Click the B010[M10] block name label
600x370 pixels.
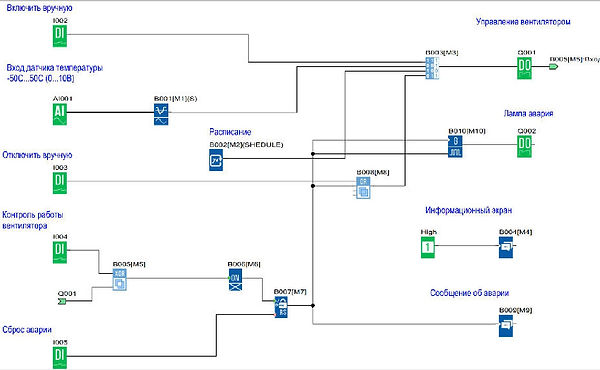pos(466,131)
